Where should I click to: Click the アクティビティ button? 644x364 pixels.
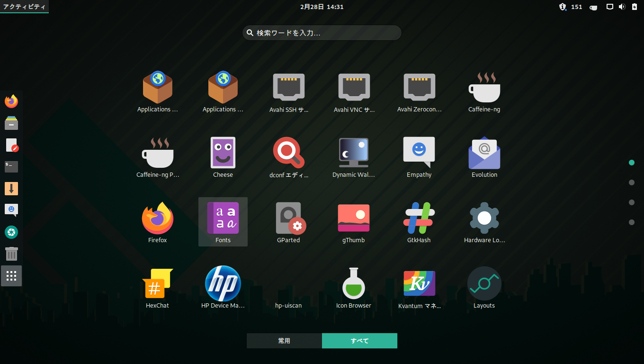point(24,7)
